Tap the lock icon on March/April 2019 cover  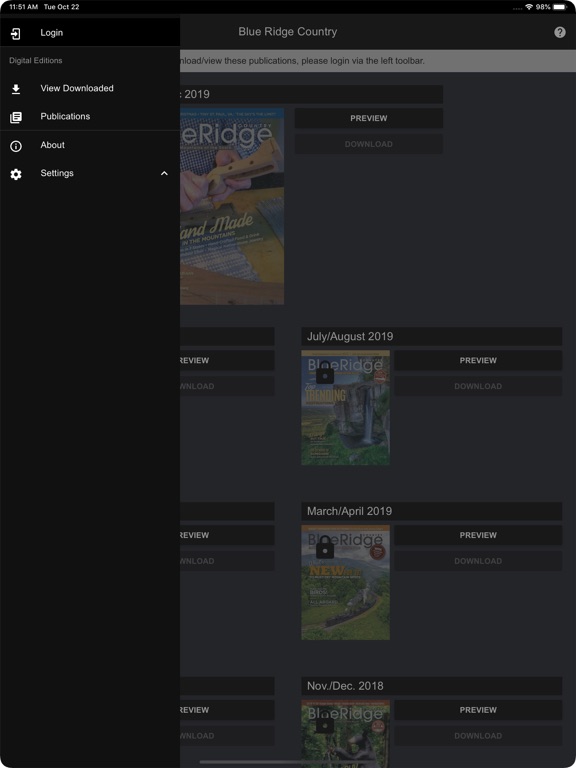[x=325, y=548]
